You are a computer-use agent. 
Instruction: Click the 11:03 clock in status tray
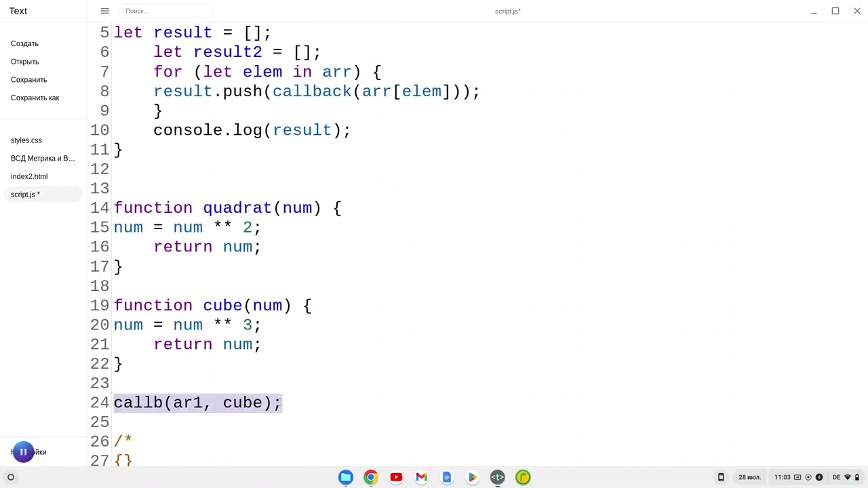point(783,477)
